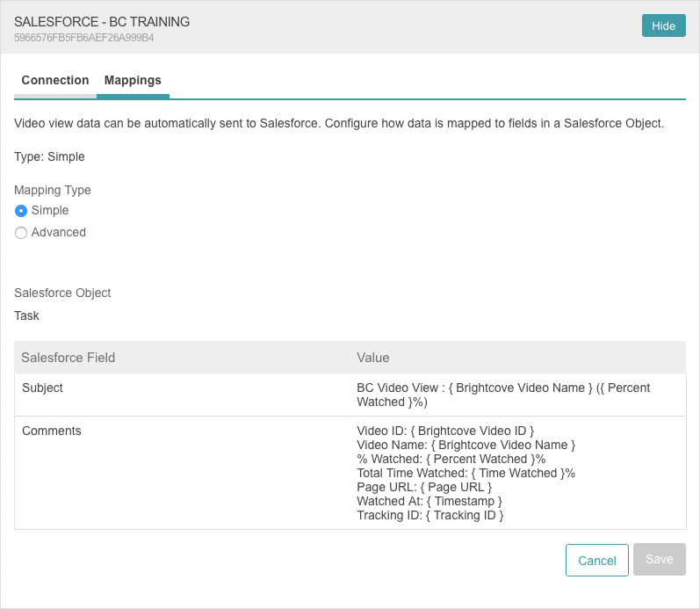Select the Comments field row
Image resolution: width=700 pixels, height=609 pixels.
(350, 473)
